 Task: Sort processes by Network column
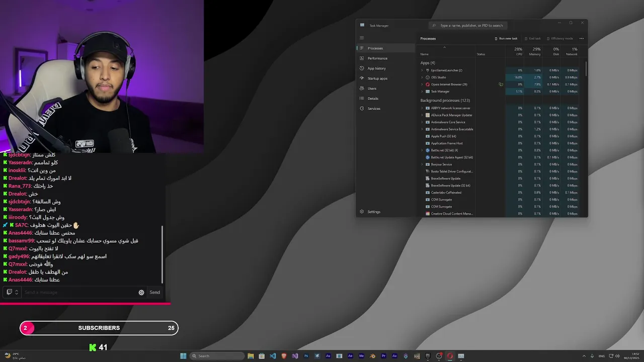coord(570,51)
